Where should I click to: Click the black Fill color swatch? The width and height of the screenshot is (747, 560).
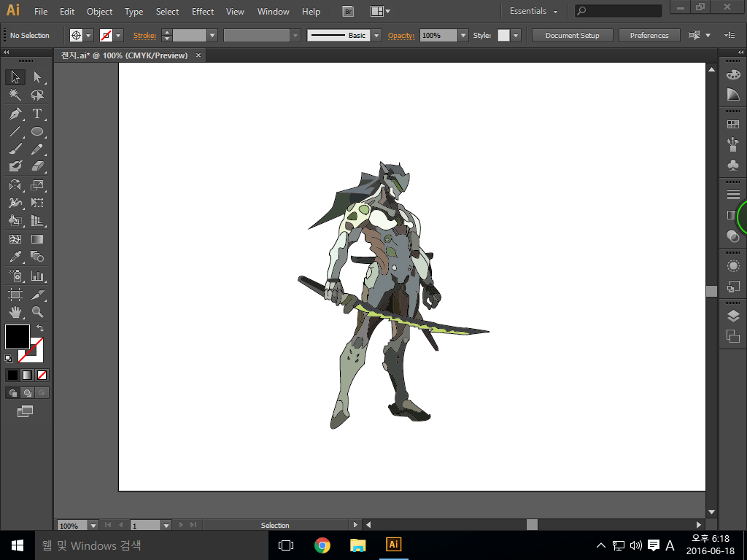18,336
